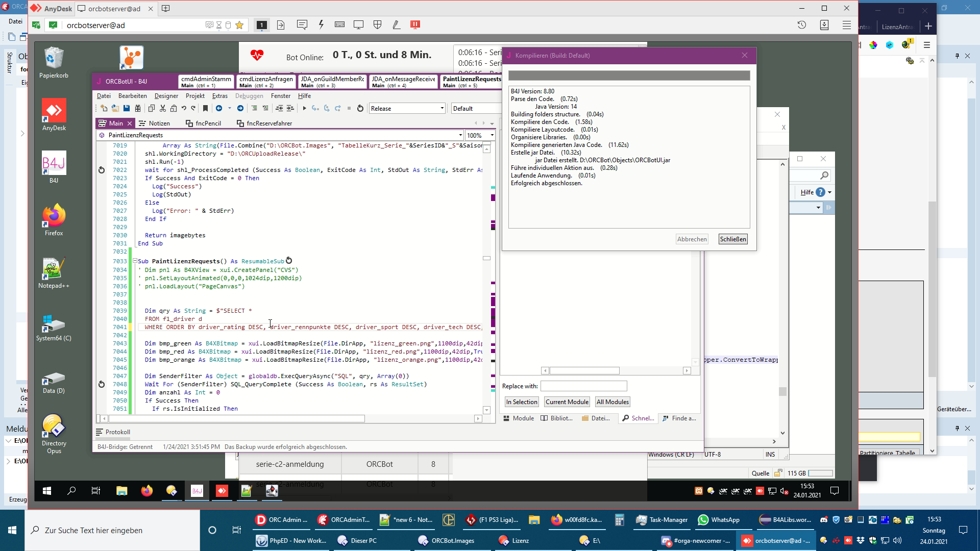The image size is (980, 551).
Task: Click AnyDesk keyboard settings icon
Action: (x=339, y=25)
